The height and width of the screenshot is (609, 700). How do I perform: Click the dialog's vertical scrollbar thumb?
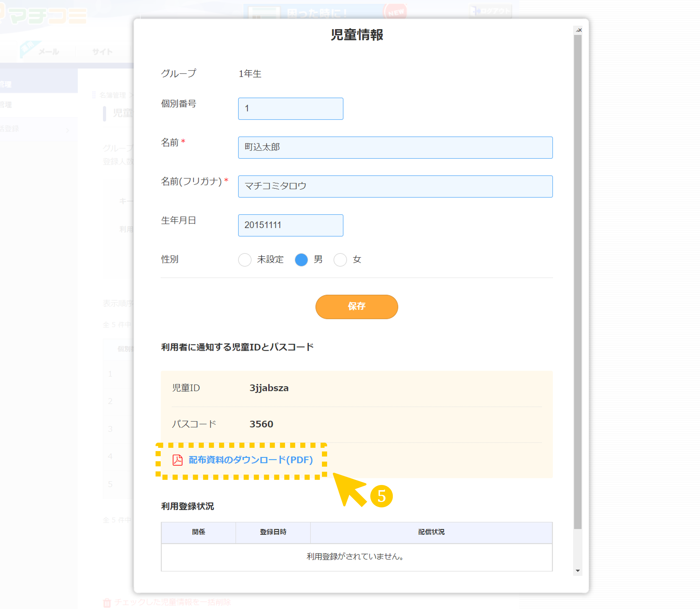point(578,282)
